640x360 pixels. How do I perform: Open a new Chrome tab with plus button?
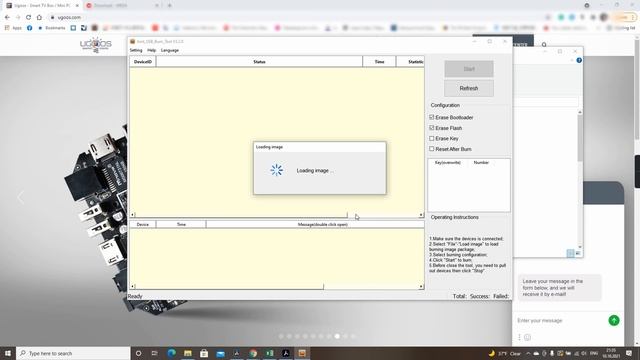[169, 6]
